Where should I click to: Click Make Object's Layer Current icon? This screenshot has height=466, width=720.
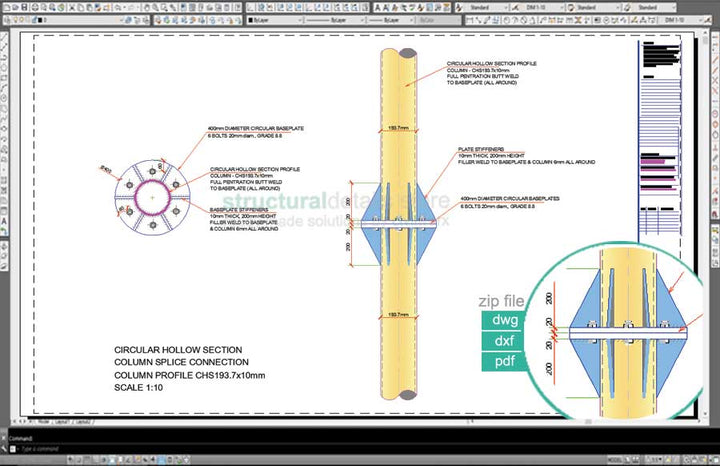pos(127,20)
